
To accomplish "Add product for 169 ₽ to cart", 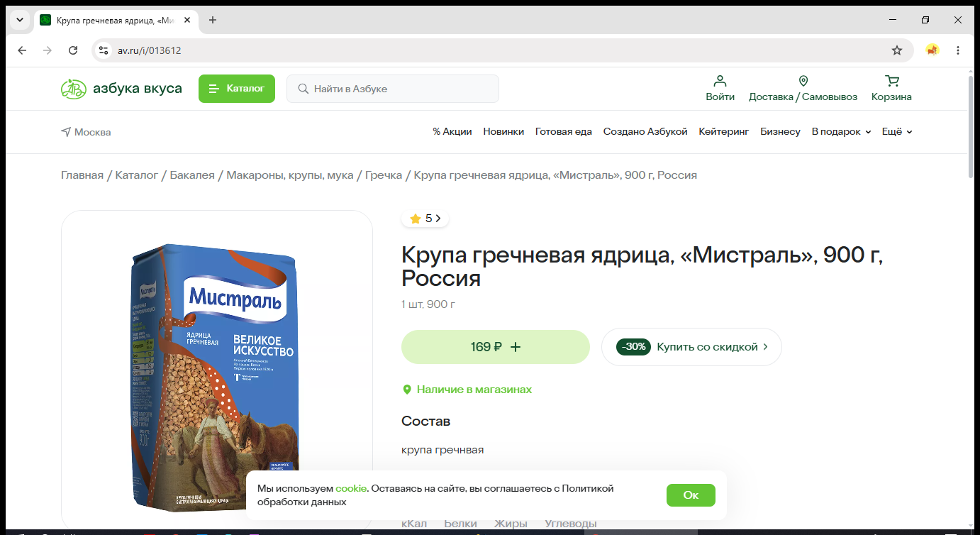I will (496, 347).
